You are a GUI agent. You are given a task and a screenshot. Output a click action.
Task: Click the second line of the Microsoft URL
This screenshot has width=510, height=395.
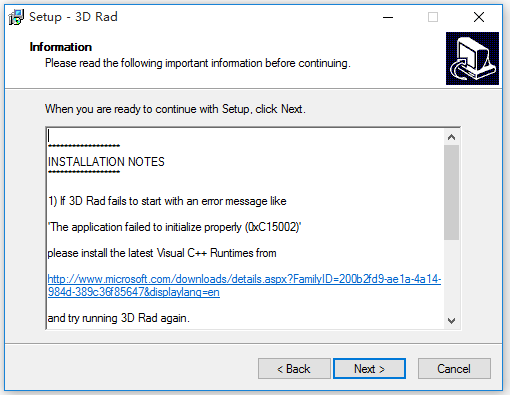tap(134, 292)
